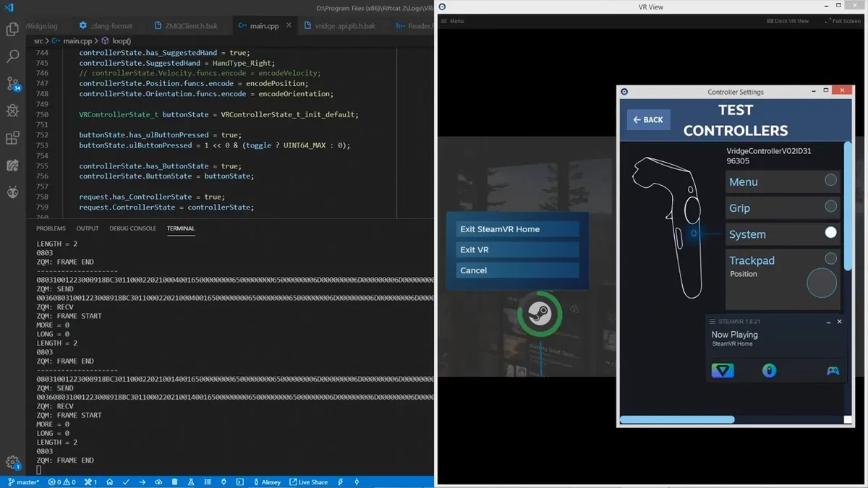The width and height of the screenshot is (868, 488).
Task: Click the gamepad icon in SteamVR panel
Action: (833, 371)
